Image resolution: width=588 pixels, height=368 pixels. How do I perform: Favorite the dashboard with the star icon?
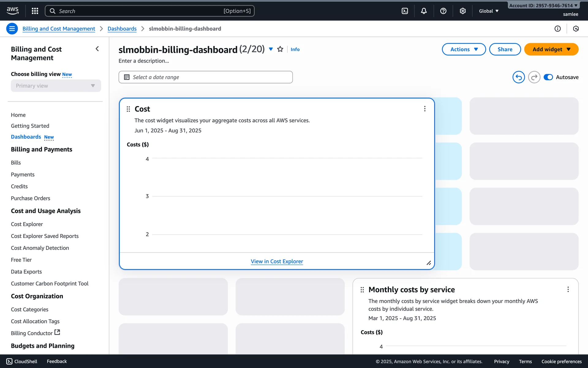(x=280, y=49)
